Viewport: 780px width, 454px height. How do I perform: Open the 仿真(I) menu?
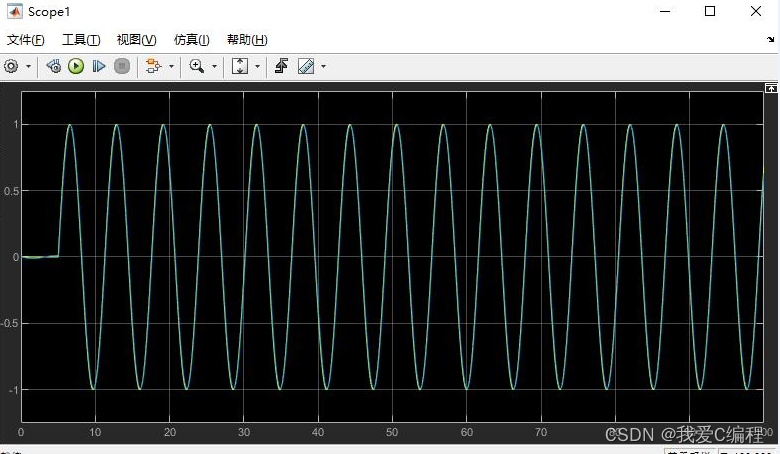click(x=191, y=40)
